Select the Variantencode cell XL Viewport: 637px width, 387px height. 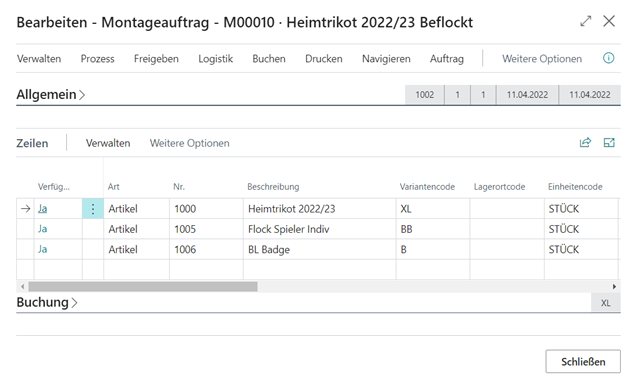[433, 209]
